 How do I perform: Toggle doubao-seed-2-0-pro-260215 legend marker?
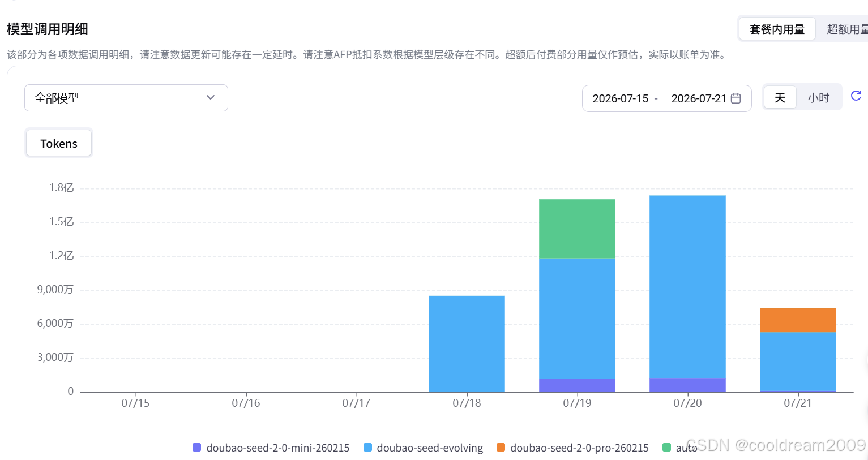click(x=501, y=448)
